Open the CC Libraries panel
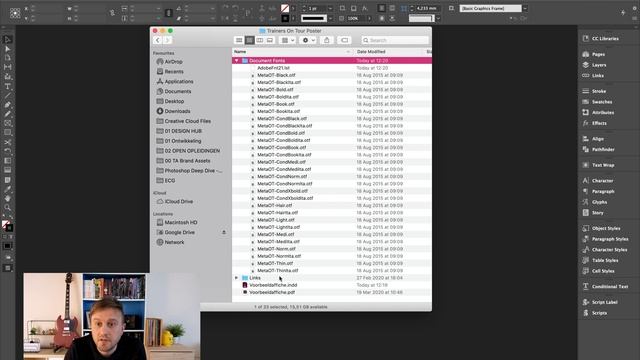The width and height of the screenshot is (640, 360). pos(601,38)
